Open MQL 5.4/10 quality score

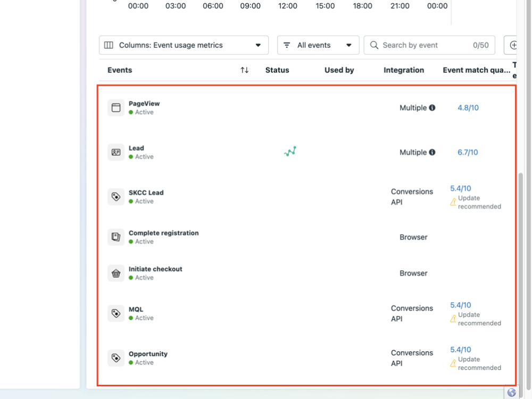click(x=460, y=305)
